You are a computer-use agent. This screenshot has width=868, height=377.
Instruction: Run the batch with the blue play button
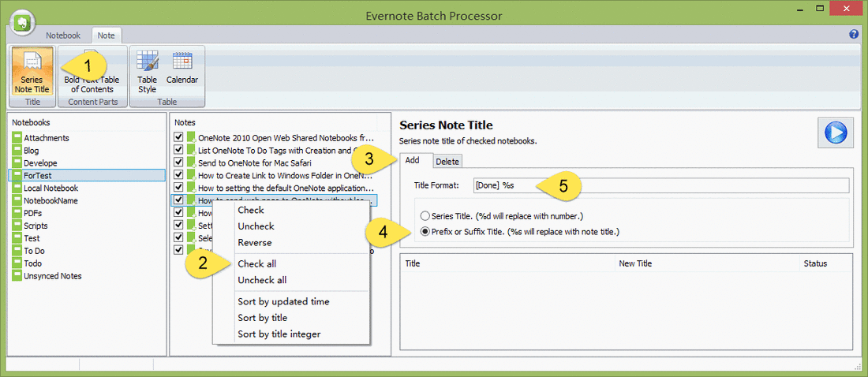coord(834,133)
